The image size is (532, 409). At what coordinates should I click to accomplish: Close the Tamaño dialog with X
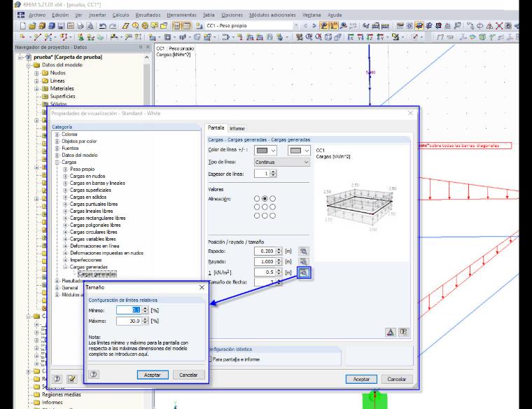202,287
